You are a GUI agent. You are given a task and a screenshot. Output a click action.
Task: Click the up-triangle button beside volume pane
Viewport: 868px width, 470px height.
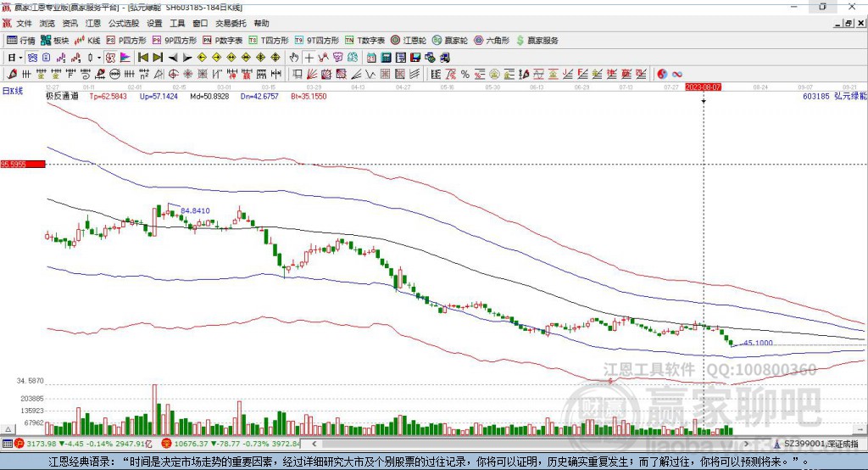pyautogui.click(x=8, y=429)
